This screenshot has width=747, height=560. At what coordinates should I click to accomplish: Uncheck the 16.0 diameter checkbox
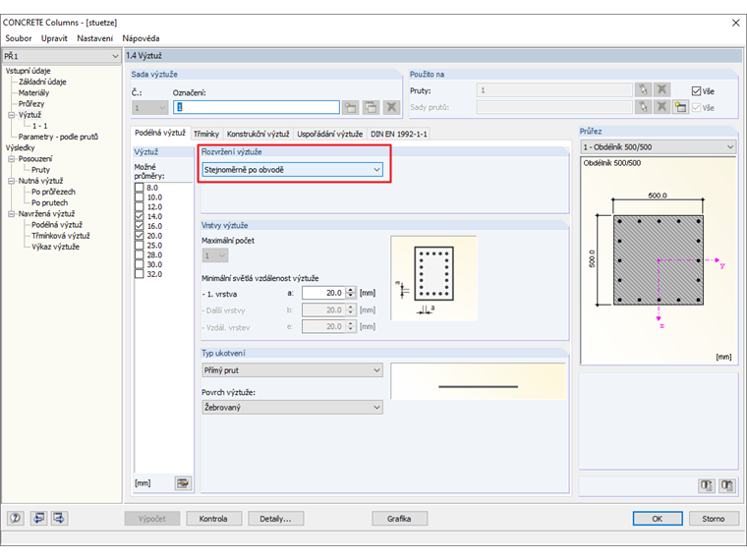140,226
